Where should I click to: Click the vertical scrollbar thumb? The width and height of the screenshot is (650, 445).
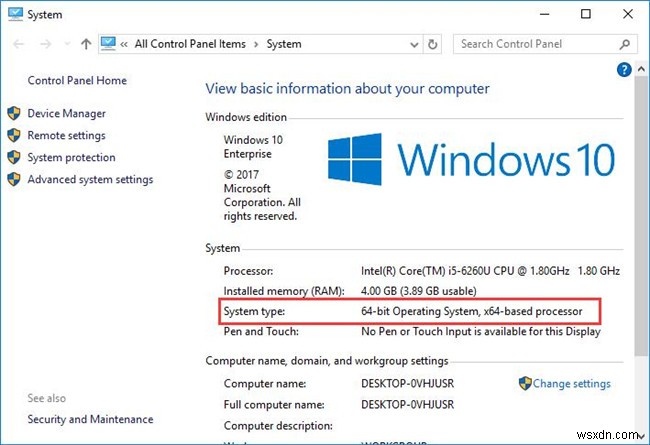tap(642, 200)
